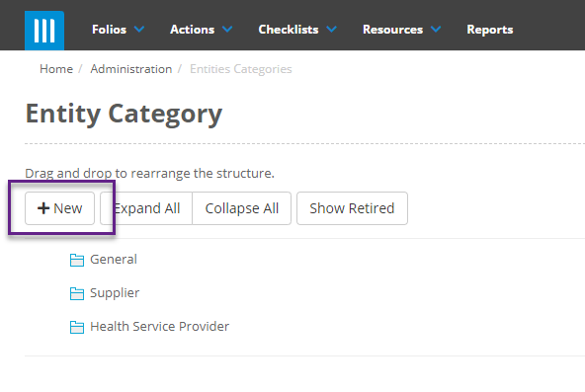Go to Administration breadcrumb link
Screen dimensions: 585x392
pyautogui.click(x=131, y=69)
